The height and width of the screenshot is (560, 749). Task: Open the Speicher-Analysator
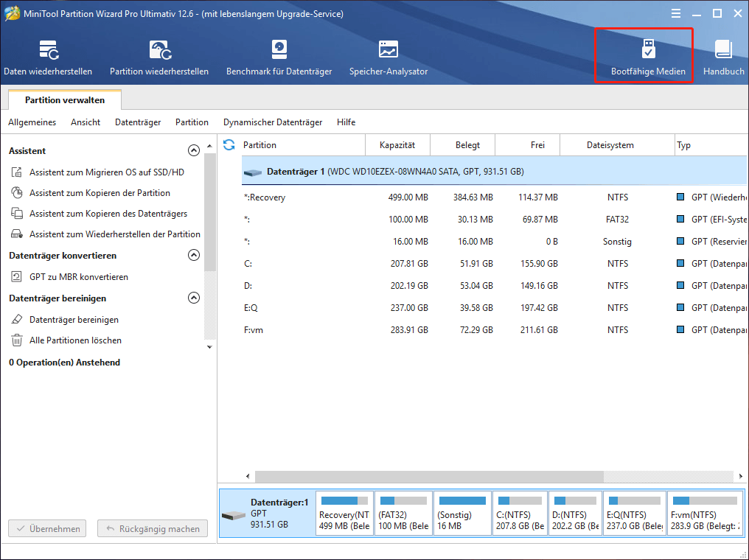(389, 58)
